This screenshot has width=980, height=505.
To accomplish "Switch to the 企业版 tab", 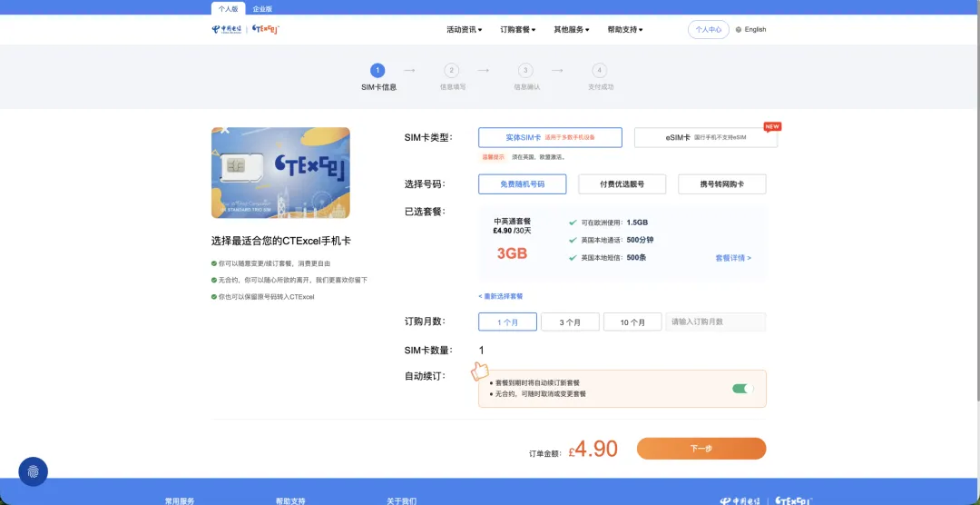I will (x=262, y=9).
